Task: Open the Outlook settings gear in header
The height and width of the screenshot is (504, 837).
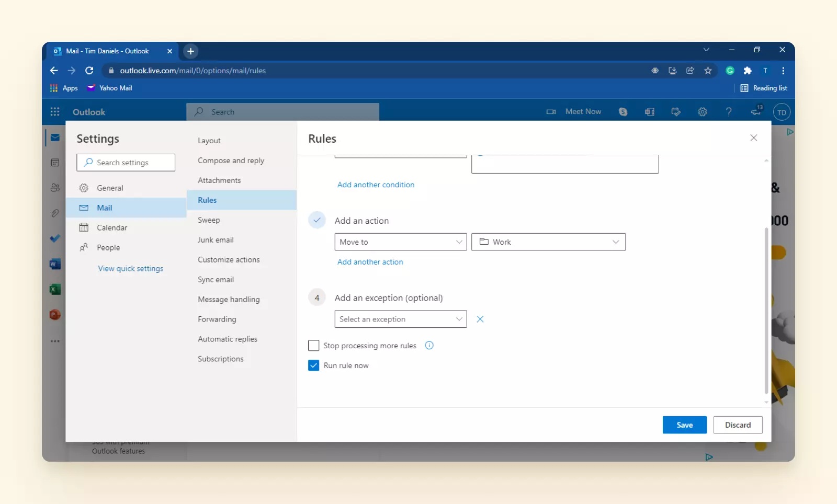Action: pyautogui.click(x=703, y=111)
